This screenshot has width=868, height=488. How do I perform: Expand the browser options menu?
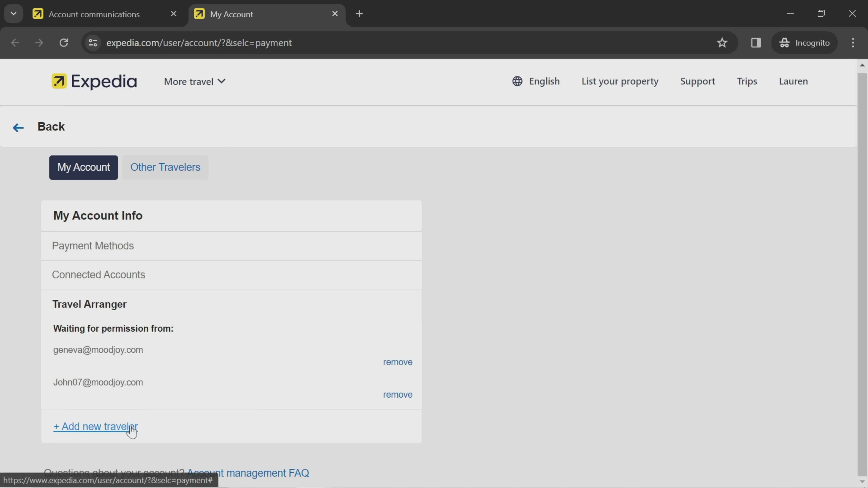pos(854,42)
